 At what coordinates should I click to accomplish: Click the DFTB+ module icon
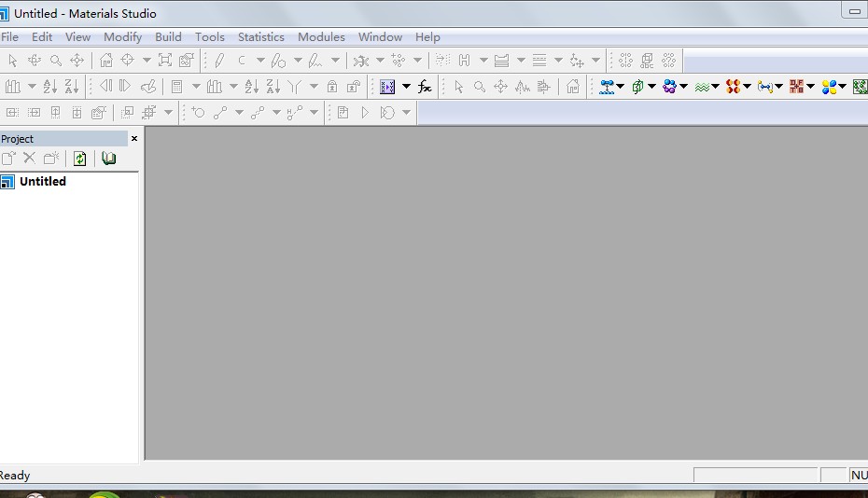click(796, 87)
